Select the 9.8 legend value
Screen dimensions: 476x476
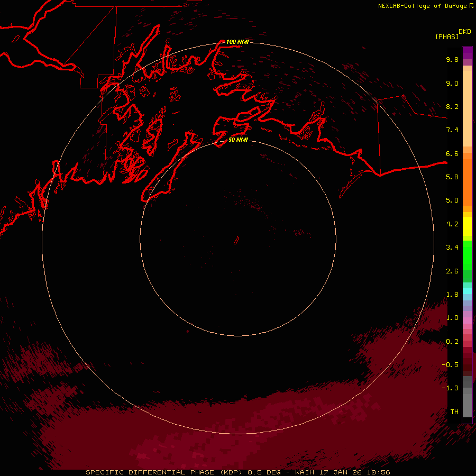[x=452, y=59]
